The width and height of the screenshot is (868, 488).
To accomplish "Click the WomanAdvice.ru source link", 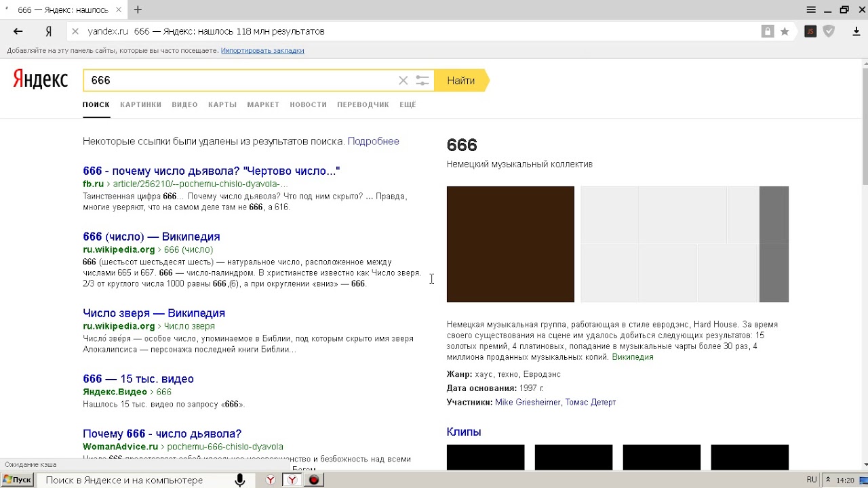I will (x=120, y=447).
